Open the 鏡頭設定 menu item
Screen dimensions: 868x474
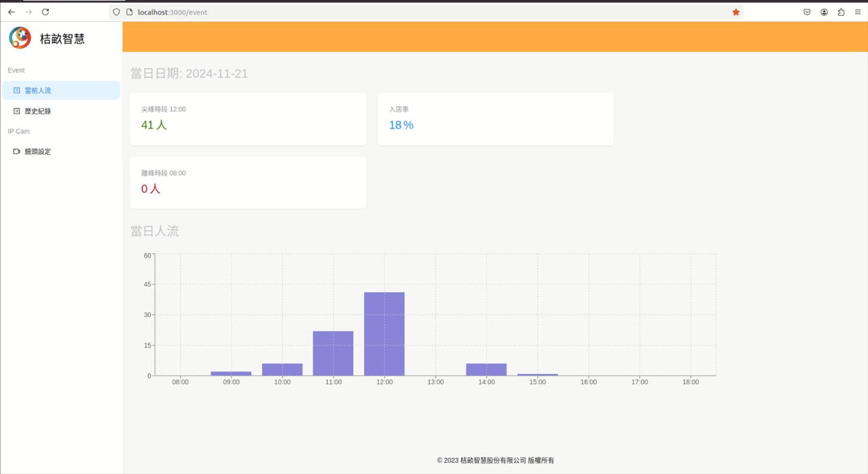pyautogui.click(x=61, y=152)
